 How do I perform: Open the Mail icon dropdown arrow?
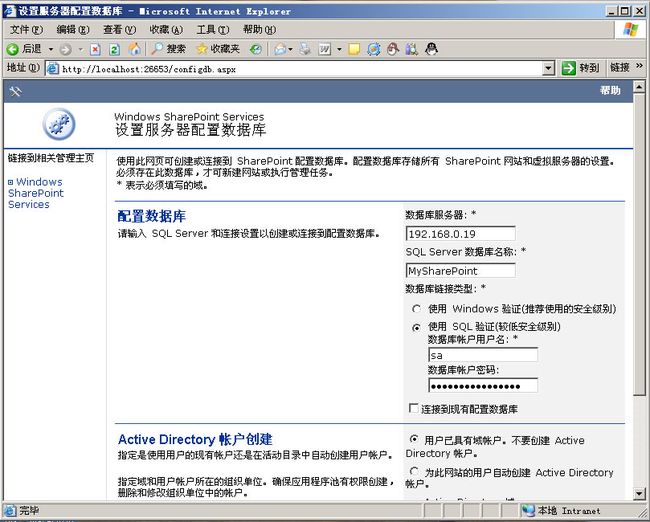(290, 50)
